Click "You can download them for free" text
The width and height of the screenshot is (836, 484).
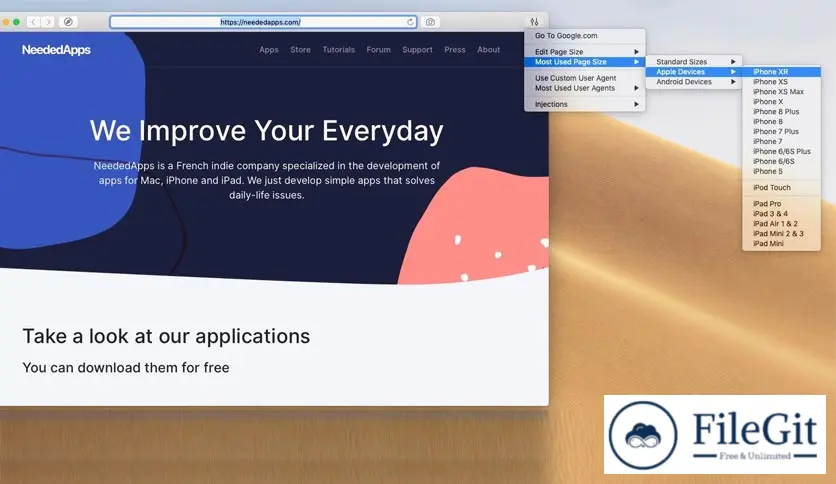126,367
